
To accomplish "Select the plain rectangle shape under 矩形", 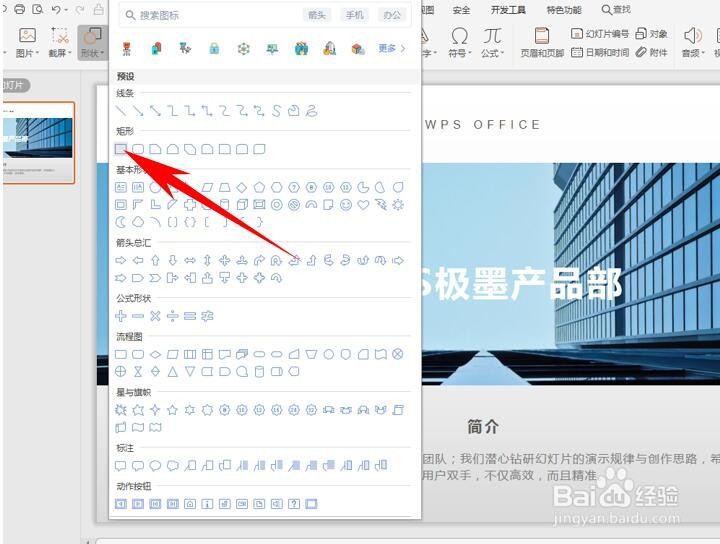I will tap(121, 149).
